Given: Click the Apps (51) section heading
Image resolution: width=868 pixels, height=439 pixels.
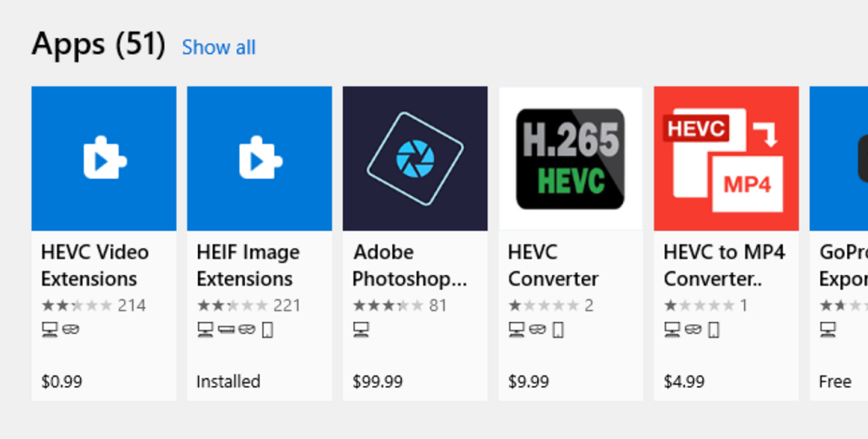Looking at the screenshot, I should (x=98, y=43).
